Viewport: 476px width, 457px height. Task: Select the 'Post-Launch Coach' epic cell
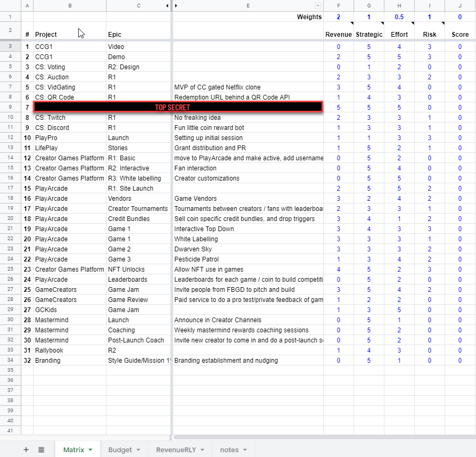click(x=138, y=340)
